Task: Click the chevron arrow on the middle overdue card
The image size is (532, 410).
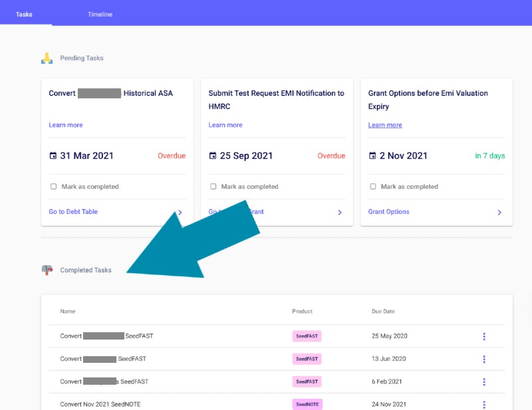Action: click(x=339, y=211)
